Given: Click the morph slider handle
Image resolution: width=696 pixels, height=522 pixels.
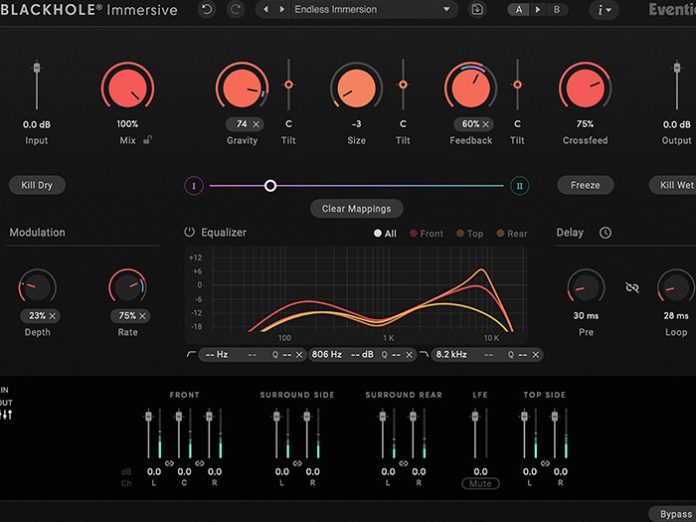Looking at the screenshot, I should (270, 186).
